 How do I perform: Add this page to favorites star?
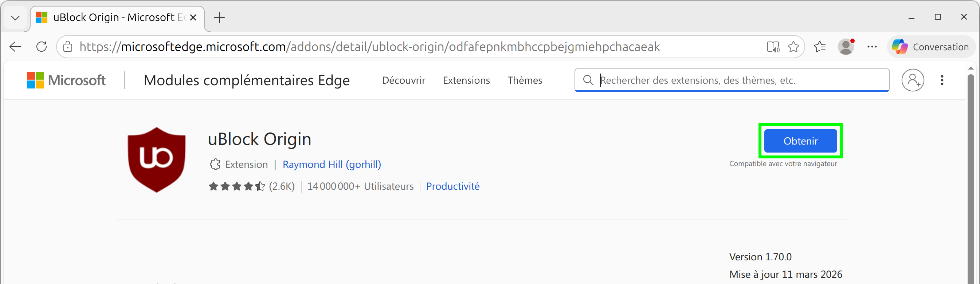tap(793, 47)
